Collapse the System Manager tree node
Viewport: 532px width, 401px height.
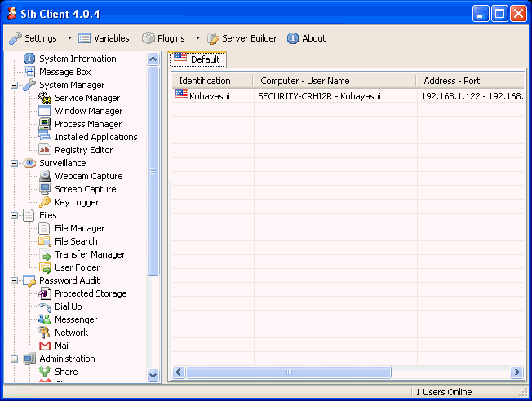click(x=15, y=85)
